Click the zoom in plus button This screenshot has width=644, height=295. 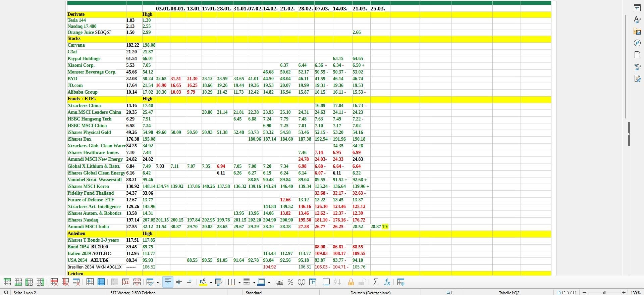[x=624, y=293]
